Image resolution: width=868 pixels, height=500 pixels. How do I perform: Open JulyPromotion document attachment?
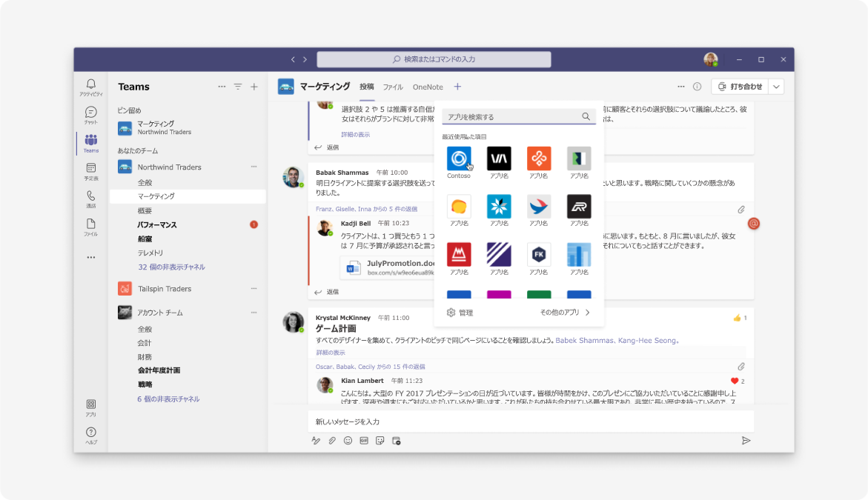coord(388,267)
